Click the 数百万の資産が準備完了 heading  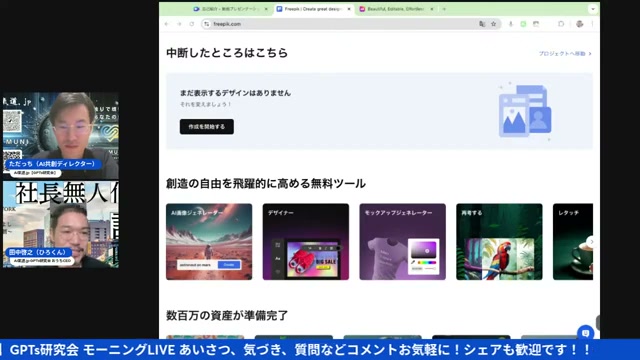point(227,316)
